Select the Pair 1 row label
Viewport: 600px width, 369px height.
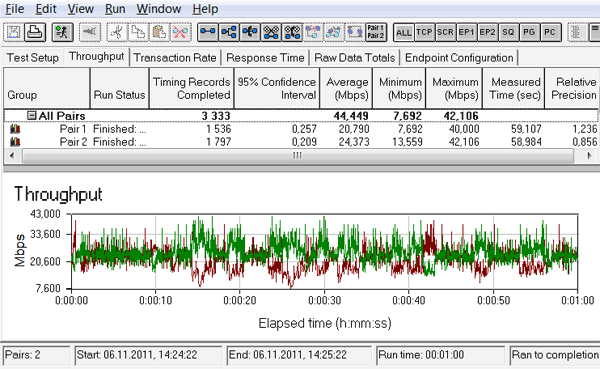point(73,129)
